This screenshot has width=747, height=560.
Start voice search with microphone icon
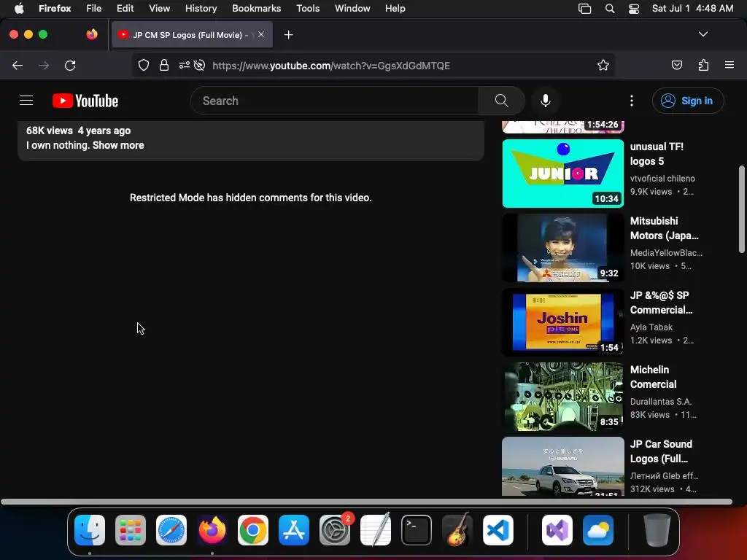click(x=546, y=101)
